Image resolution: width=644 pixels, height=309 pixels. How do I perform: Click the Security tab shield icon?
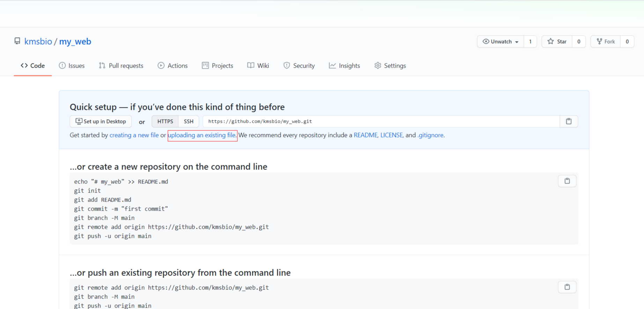click(x=287, y=66)
